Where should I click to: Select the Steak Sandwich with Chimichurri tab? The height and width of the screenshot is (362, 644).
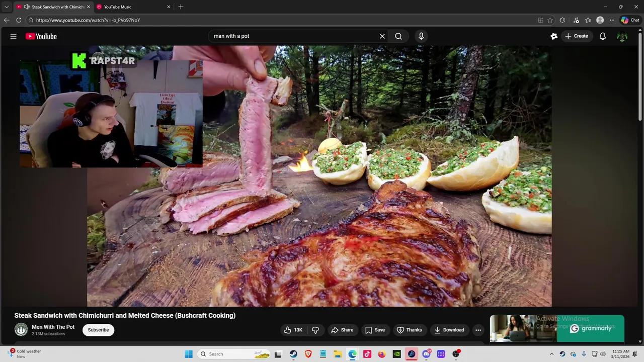click(x=54, y=7)
